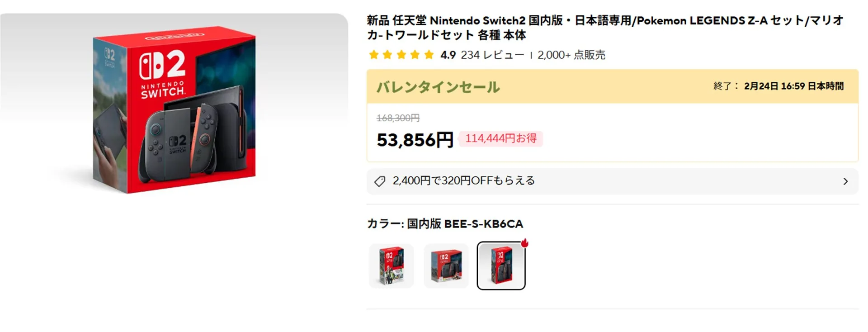Click the first gold rating star
The image size is (868, 332).
[x=373, y=55]
